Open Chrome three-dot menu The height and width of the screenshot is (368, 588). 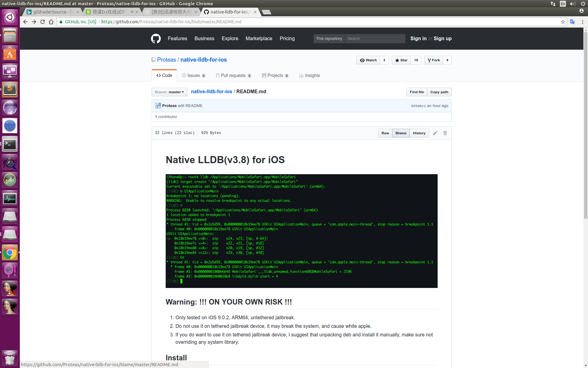click(582, 22)
